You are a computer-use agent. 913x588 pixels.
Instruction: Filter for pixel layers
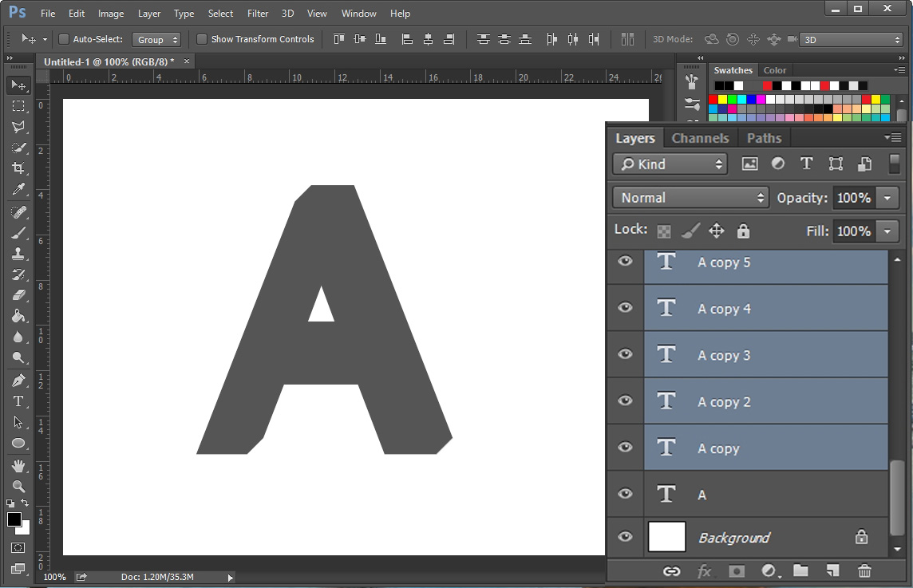tap(750, 164)
